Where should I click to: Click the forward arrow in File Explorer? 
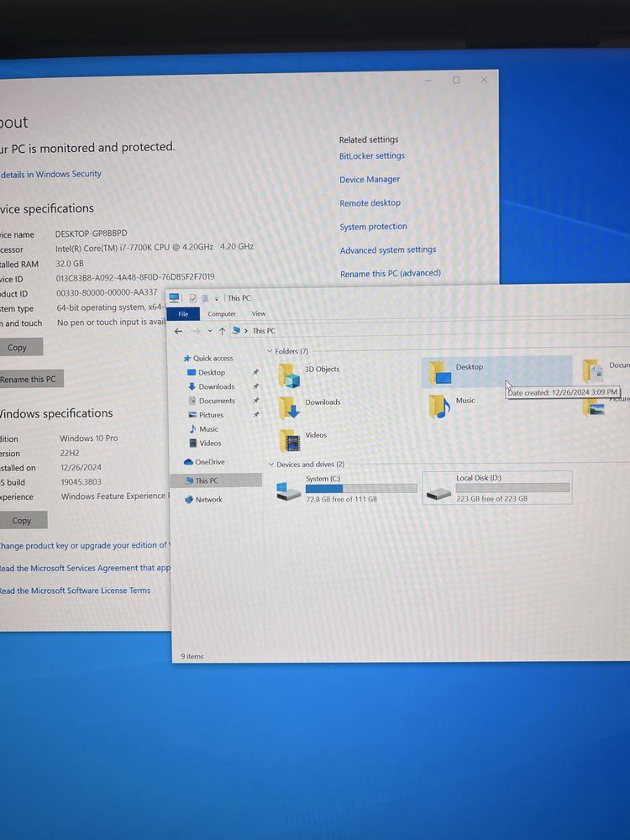pos(196,332)
